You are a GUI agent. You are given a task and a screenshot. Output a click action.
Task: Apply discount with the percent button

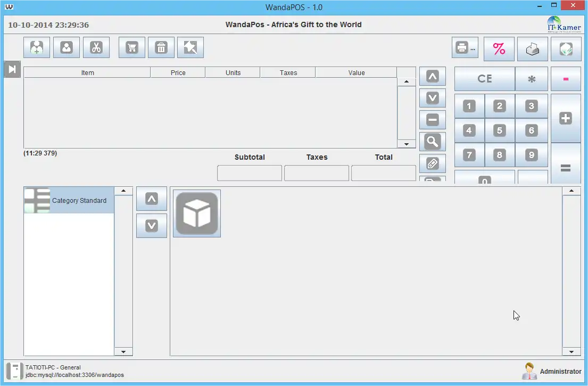pos(499,49)
